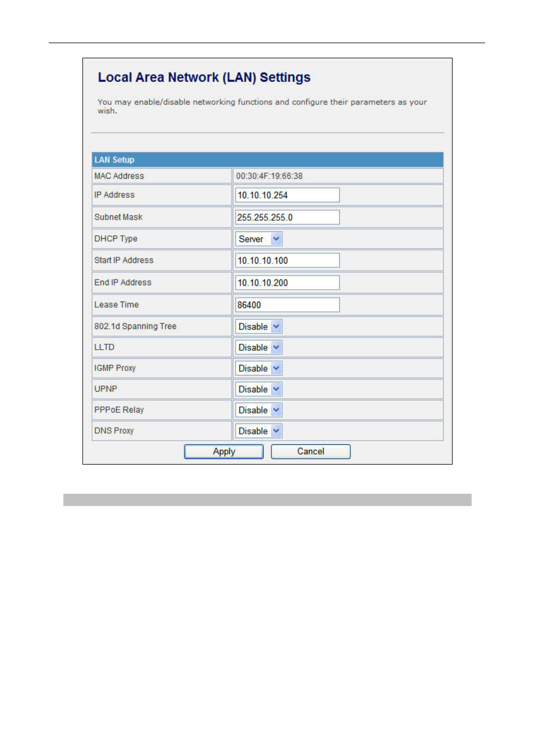This screenshot has height=756, width=535.
Task: Open the LLTD dropdown
Action: point(259,347)
